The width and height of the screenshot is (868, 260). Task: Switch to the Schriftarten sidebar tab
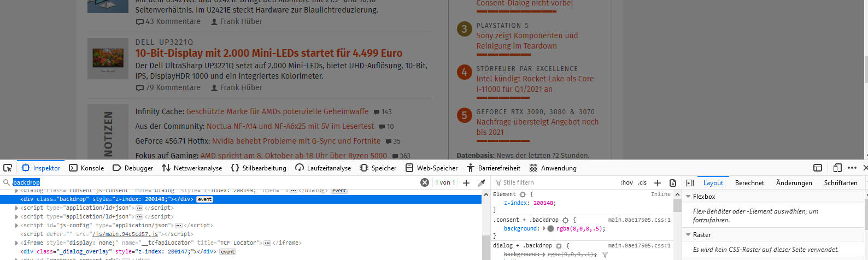pos(841,183)
